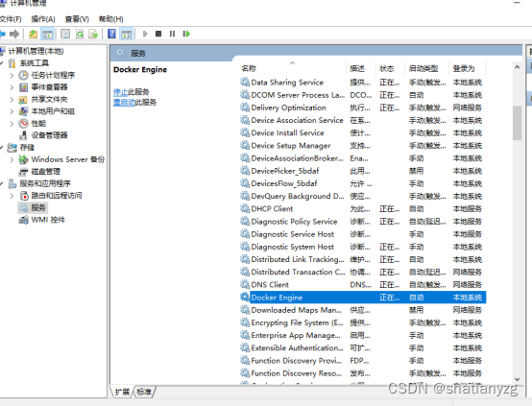The image size is (532, 406).
Task: Click the stop service square icon
Action: tap(158, 34)
